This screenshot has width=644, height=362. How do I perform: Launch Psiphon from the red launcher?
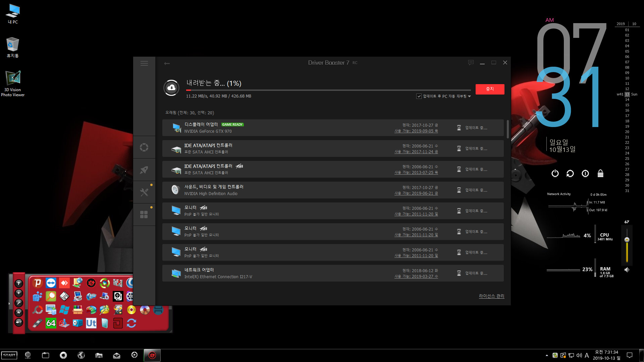point(38,283)
